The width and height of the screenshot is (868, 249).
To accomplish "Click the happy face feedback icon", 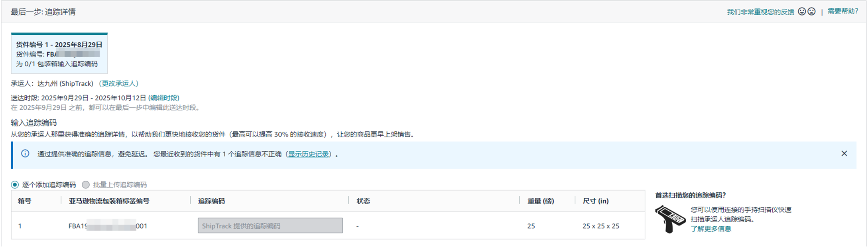I will (x=802, y=12).
